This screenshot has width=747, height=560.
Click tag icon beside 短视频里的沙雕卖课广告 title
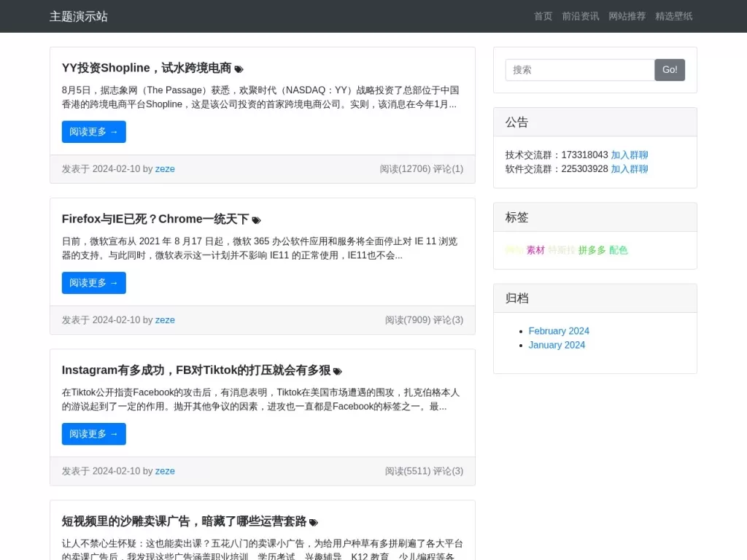314,522
